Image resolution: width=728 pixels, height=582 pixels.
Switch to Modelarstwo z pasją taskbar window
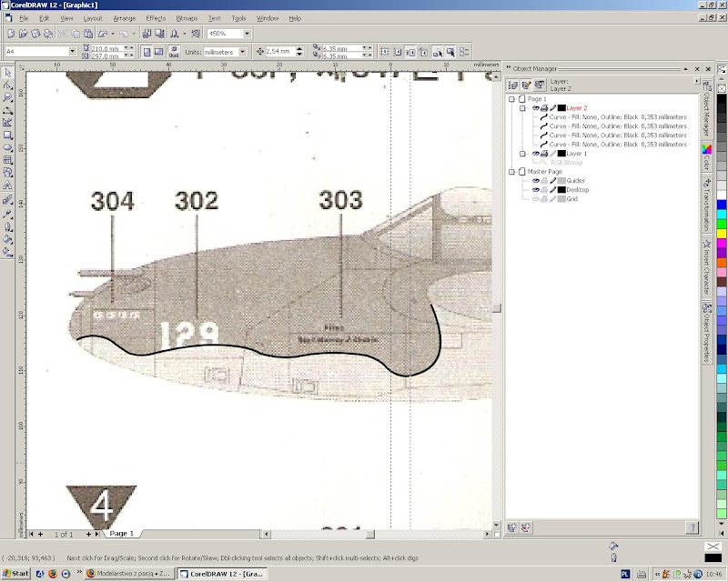(128, 574)
